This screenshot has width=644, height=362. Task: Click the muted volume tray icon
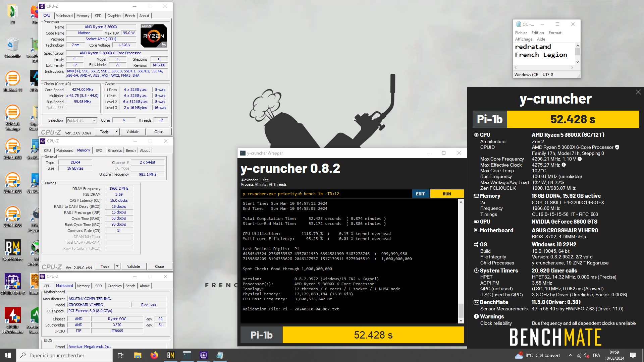click(587, 355)
